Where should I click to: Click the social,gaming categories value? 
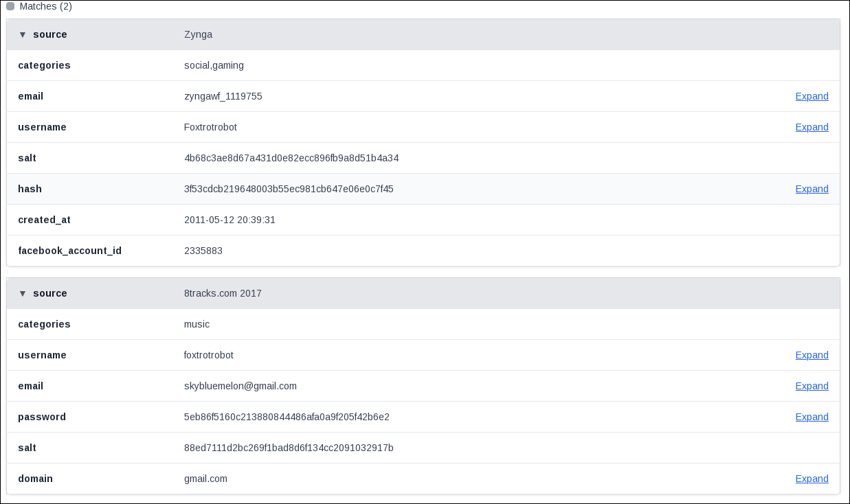click(214, 65)
